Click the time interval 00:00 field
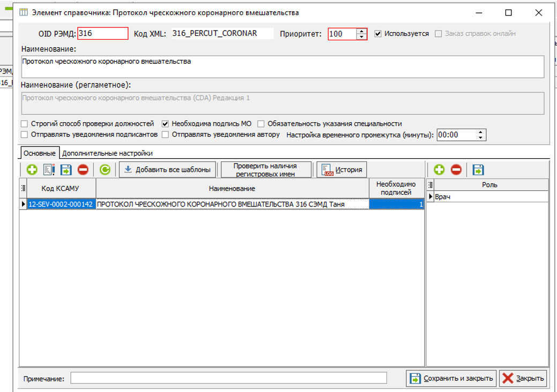The height and width of the screenshot is (392, 557). 456,135
